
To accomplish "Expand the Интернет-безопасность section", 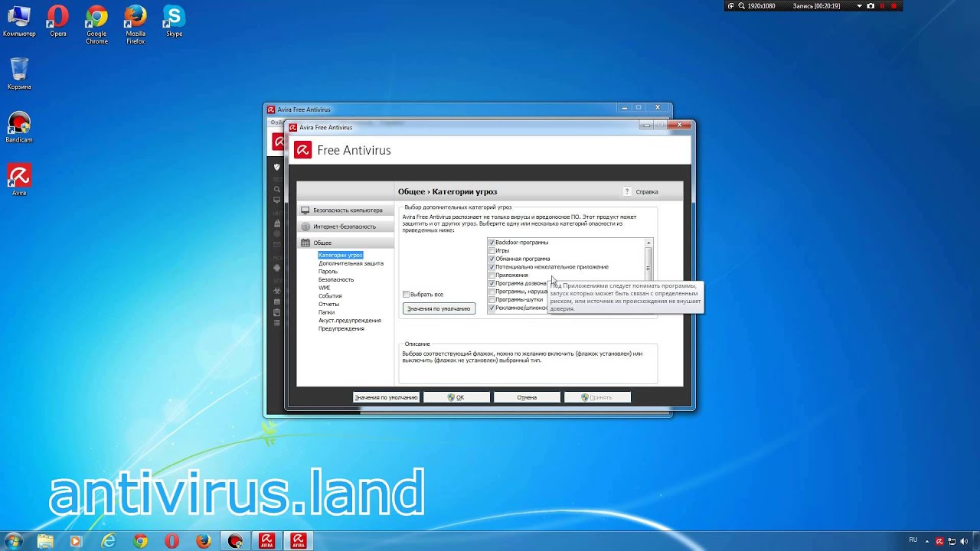I will point(346,227).
